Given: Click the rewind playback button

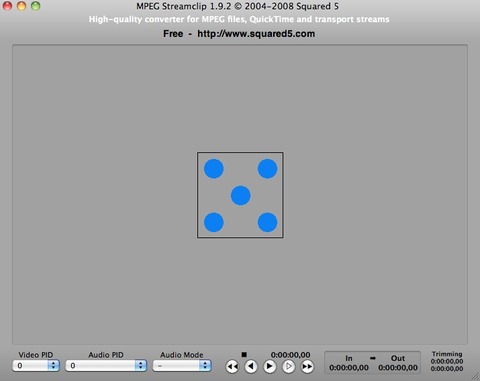Looking at the screenshot, I should (232, 367).
